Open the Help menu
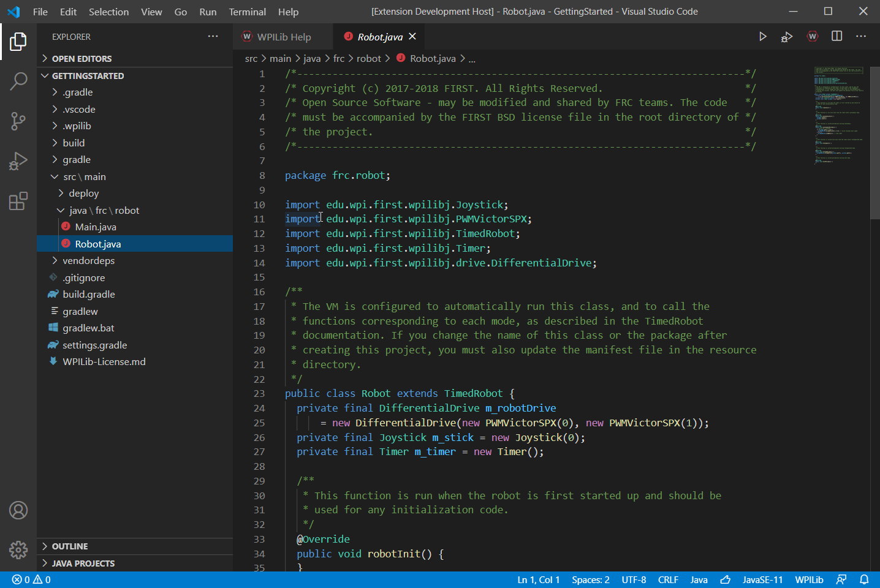The width and height of the screenshot is (880, 588). coord(288,12)
